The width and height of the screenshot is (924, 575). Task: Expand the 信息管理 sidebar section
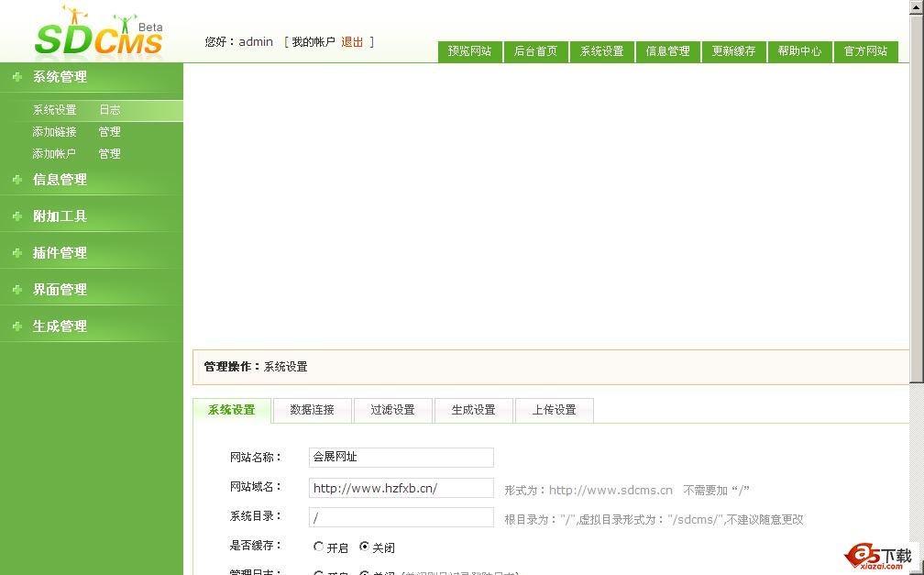point(60,180)
